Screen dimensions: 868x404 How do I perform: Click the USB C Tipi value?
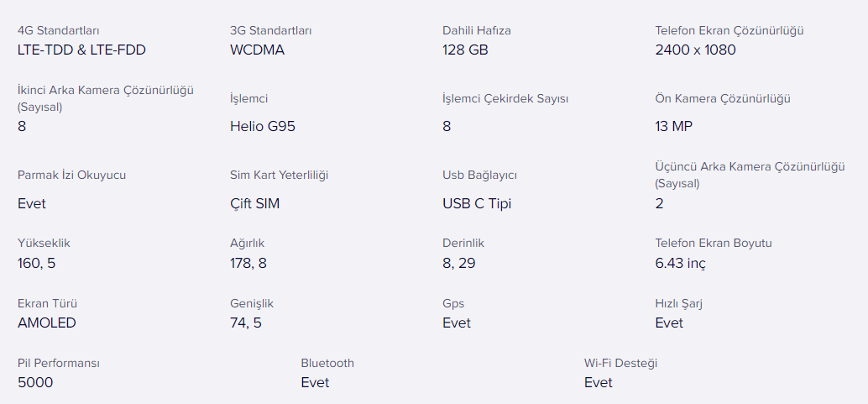click(477, 203)
